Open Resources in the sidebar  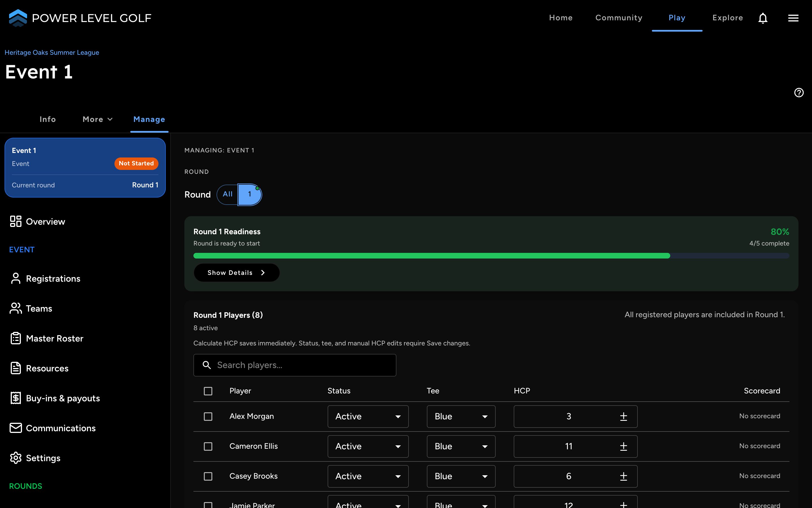(39, 368)
